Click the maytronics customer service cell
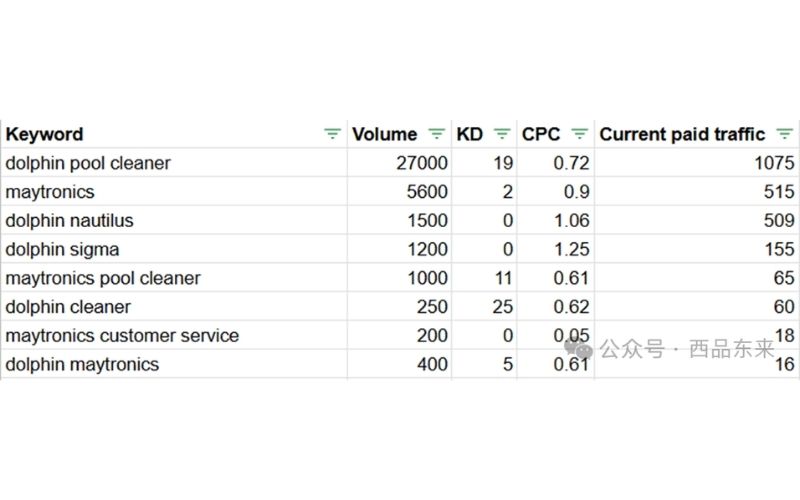The height and width of the screenshot is (500, 800). click(x=122, y=336)
